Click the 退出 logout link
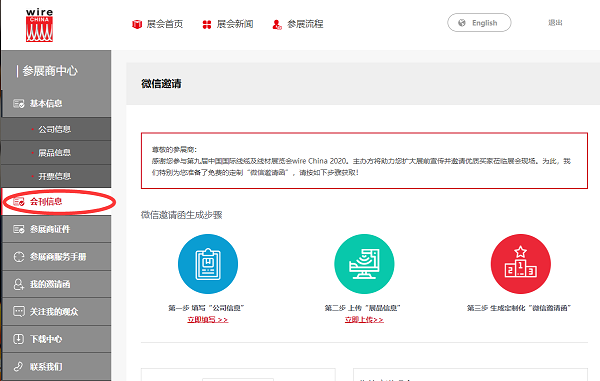The width and height of the screenshot is (600, 381). (x=555, y=23)
